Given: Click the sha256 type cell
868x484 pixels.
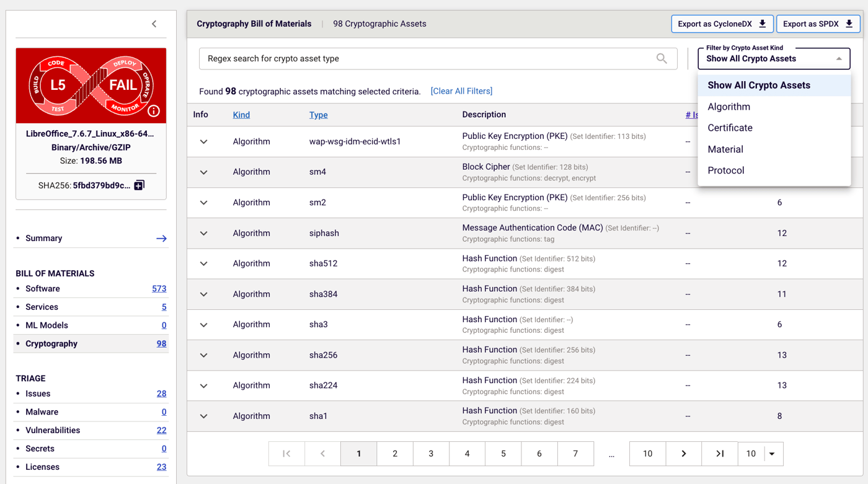Looking at the screenshot, I should pyautogui.click(x=323, y=355).
